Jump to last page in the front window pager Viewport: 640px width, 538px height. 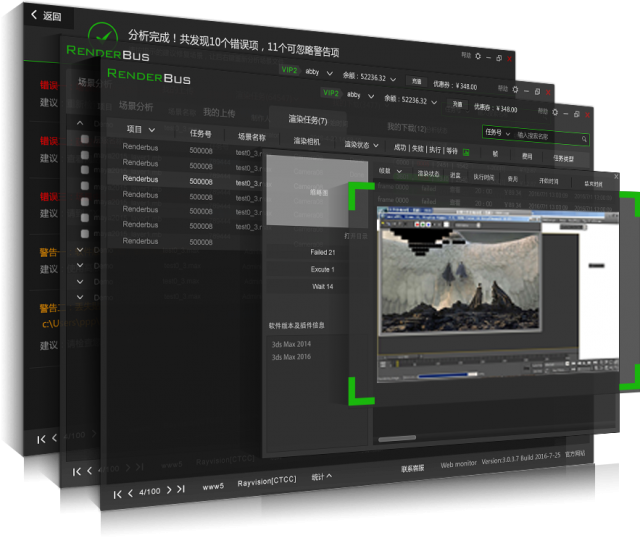[181, 489]
